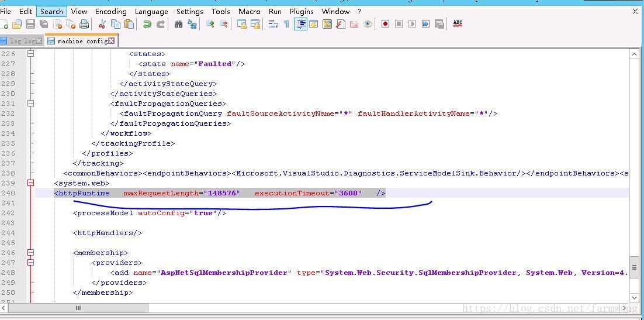The image size is (644, 320).
Task: Toggle the Show Indent Guide button
Action: click(x=300, y=24)
